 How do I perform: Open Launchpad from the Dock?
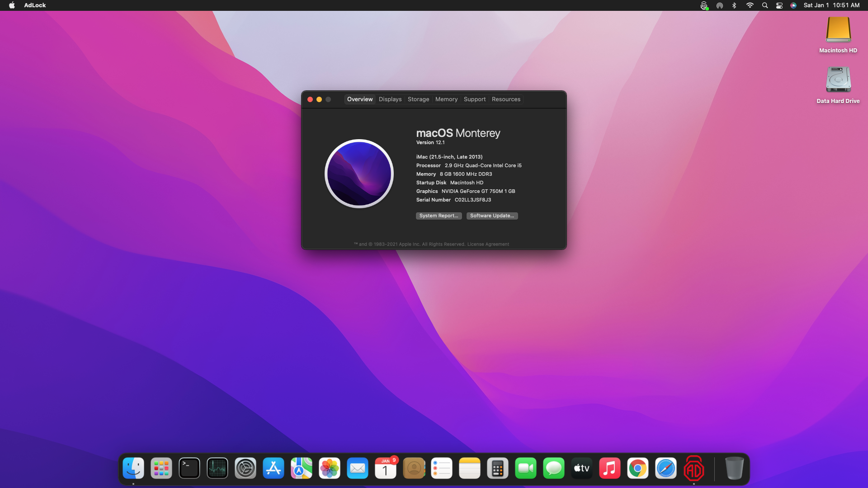click(161, 469)
